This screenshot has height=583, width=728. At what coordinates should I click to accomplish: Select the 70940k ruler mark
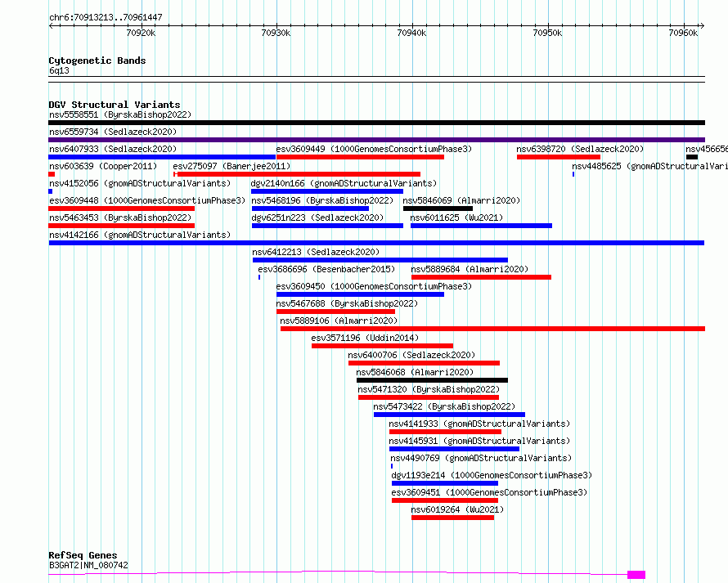click(x=411, y=33)
